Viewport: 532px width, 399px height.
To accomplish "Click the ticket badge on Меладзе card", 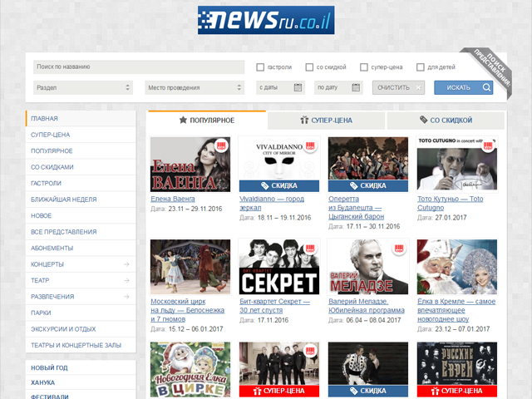I will [x=399, y=249].
